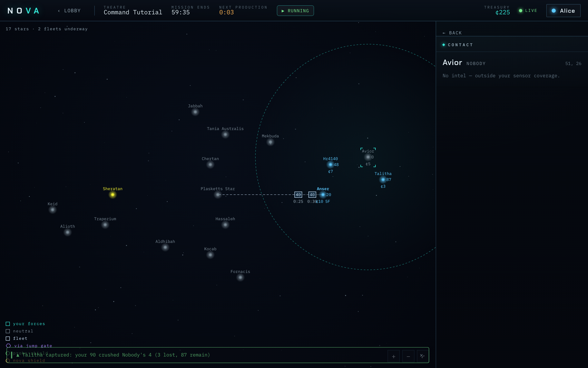
Task: Select the Trapezium star
Action: tap(105, 225)
